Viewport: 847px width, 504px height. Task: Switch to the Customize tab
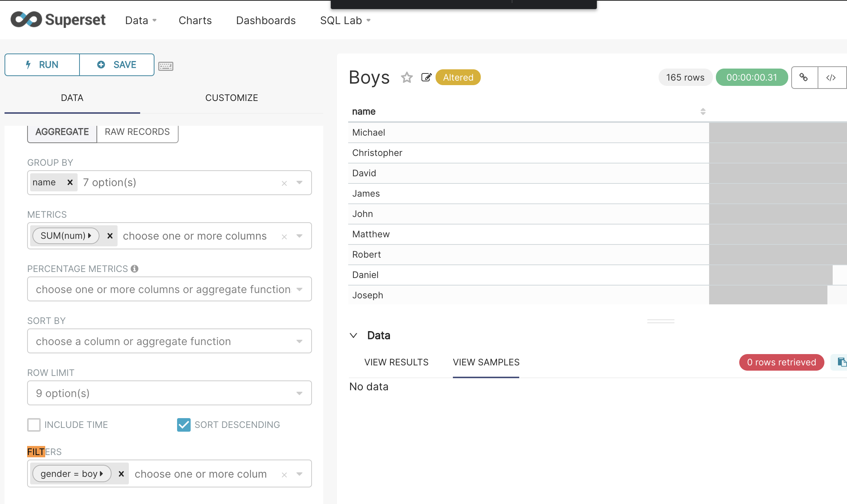[x=231, y=98]
